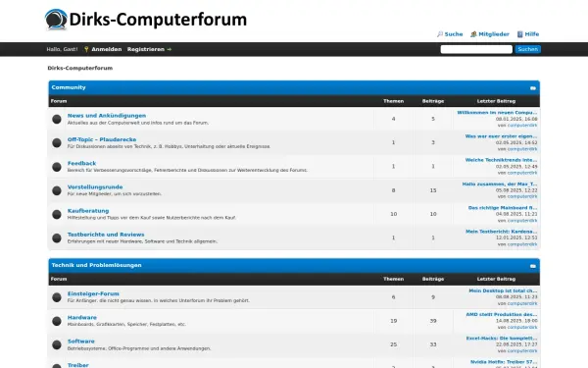The height and width of the screenshot is (368, 588).
Task: Click Beiträge column header in Technik table
Action: (x=433, y=279)
